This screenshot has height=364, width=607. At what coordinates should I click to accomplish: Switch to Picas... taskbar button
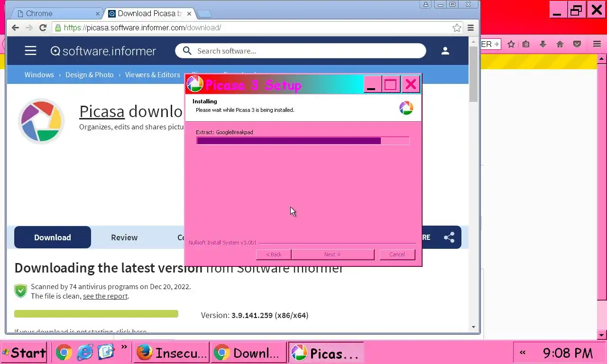pyautogui.click(x=326, y=353)
